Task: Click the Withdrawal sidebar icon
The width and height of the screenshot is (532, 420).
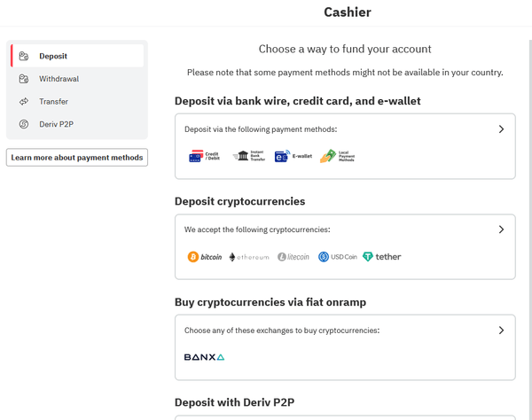Action: click(x=24, y=79)
